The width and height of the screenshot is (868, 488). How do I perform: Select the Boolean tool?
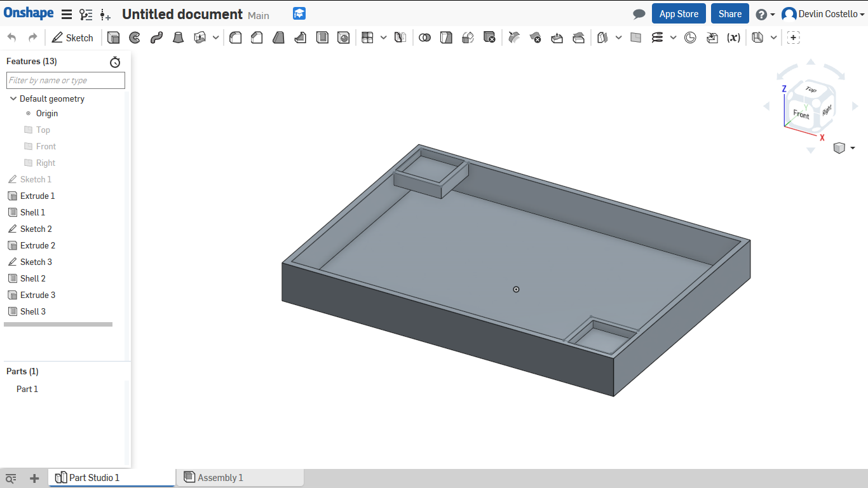tap(425, 38)
